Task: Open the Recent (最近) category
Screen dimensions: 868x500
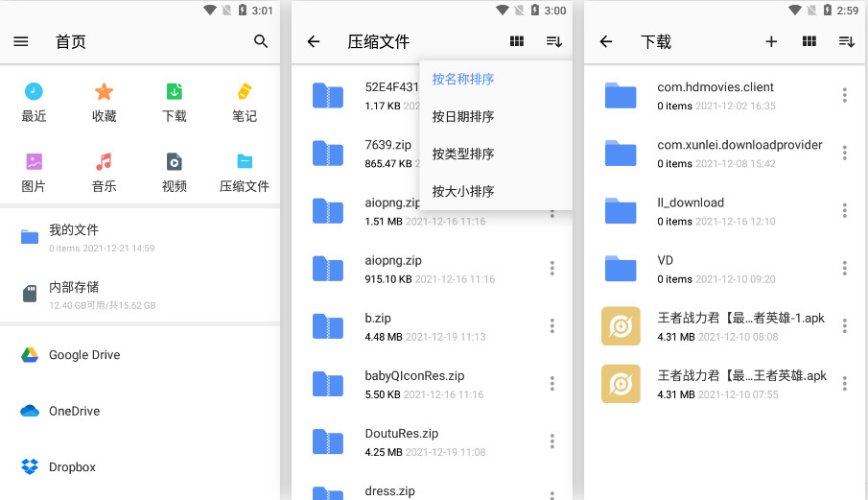Action: click(34, 103)
